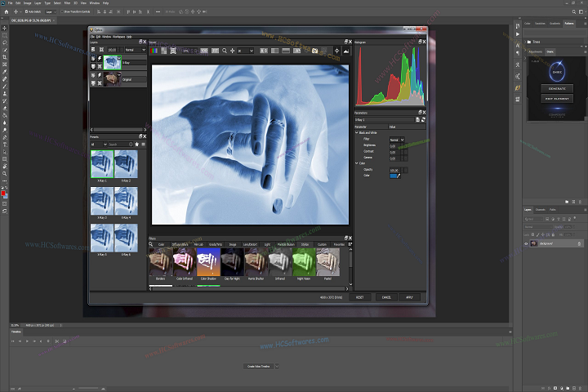Image resolution: width=588 pixels, height=392 pixels.
Task: Click the magnifier zoom icon in Optics viewer toolbar
Action: (225, 51)
